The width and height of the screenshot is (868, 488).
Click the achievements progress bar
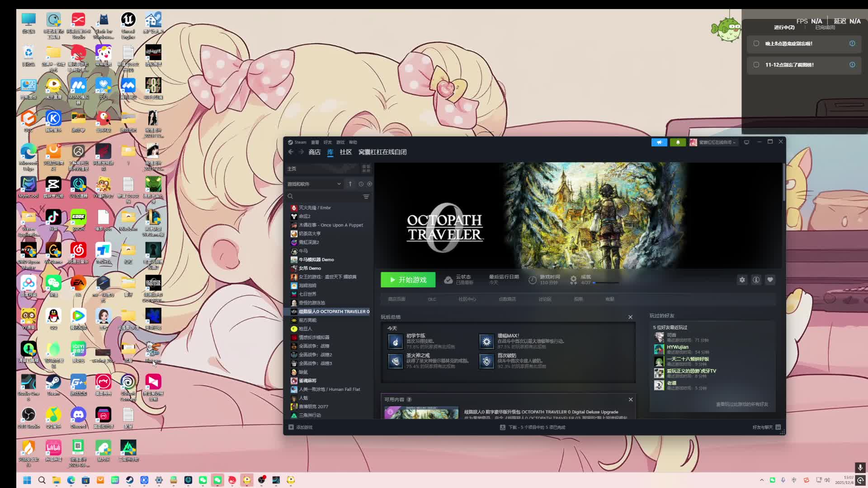[x=606, y=283]
